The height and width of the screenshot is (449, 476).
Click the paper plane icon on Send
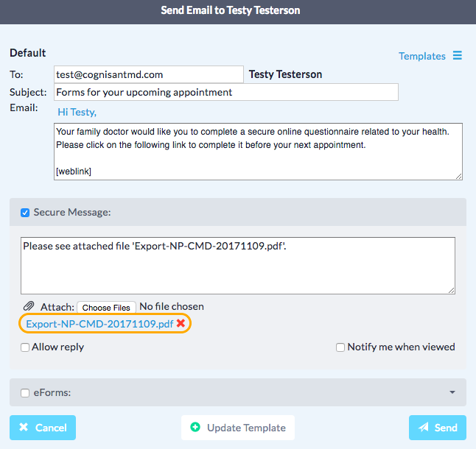[424, 428]
